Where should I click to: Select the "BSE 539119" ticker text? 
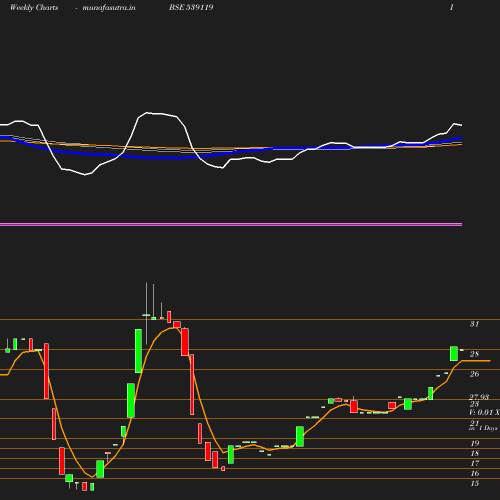(191, 7)
